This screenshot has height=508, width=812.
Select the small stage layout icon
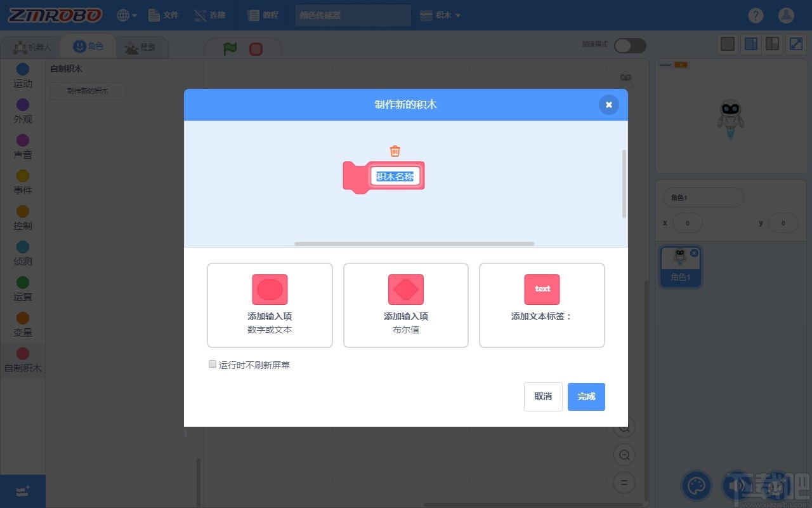[x=751, y=44]
